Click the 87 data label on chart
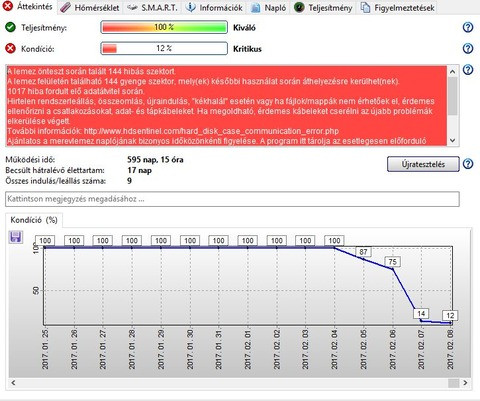This screenshot has height=401, width=480. click(x=363, y=252)
